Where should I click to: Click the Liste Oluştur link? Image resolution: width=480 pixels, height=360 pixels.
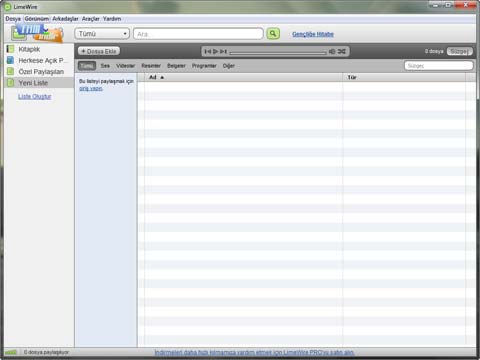35,97
